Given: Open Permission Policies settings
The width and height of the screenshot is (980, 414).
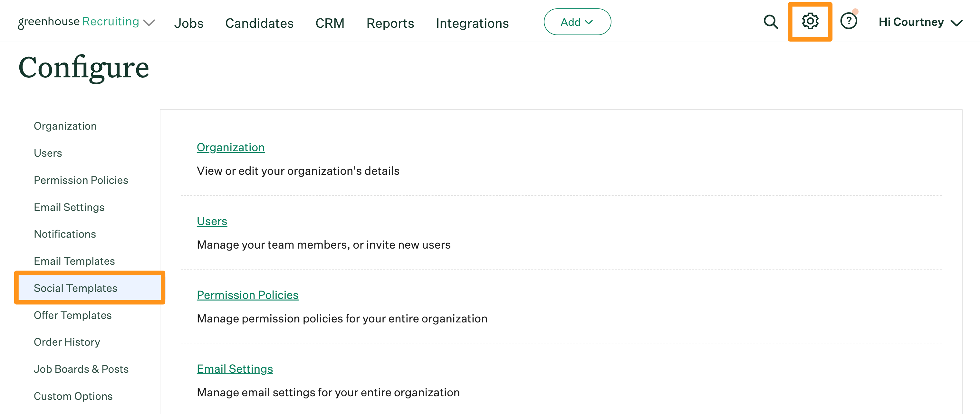Looking at the screenshot, I should click(247, 294).
